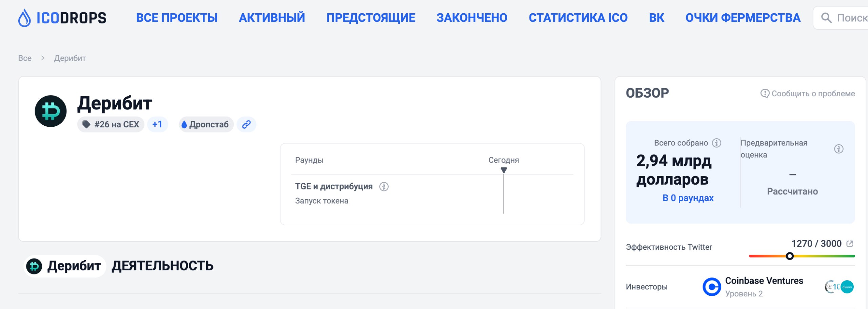Open the Дропстаб link badge
This screenshot has height=309, width=868.
pyautogui.click(x=206, y=124)
